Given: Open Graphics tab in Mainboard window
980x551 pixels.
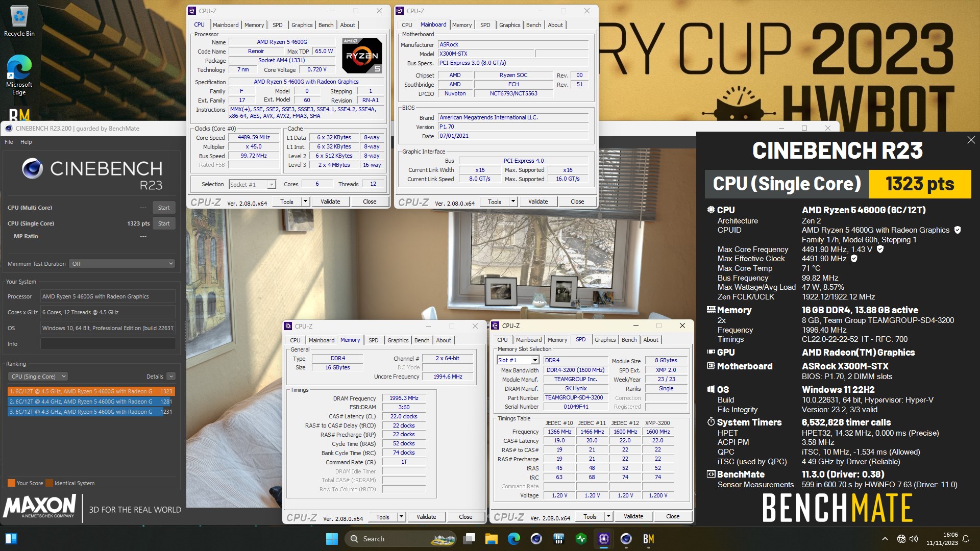Looking at the screenshot, I should 509,25.
